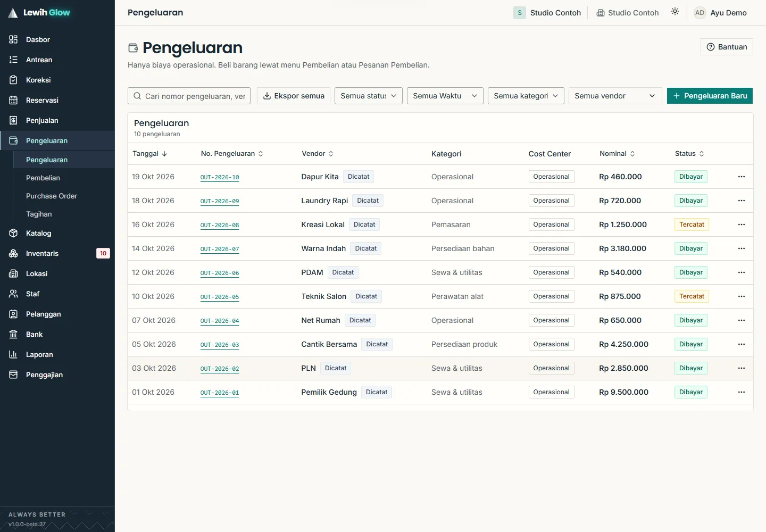Open three-dot menu for Kreasi Lokal row

pos(742,225)
